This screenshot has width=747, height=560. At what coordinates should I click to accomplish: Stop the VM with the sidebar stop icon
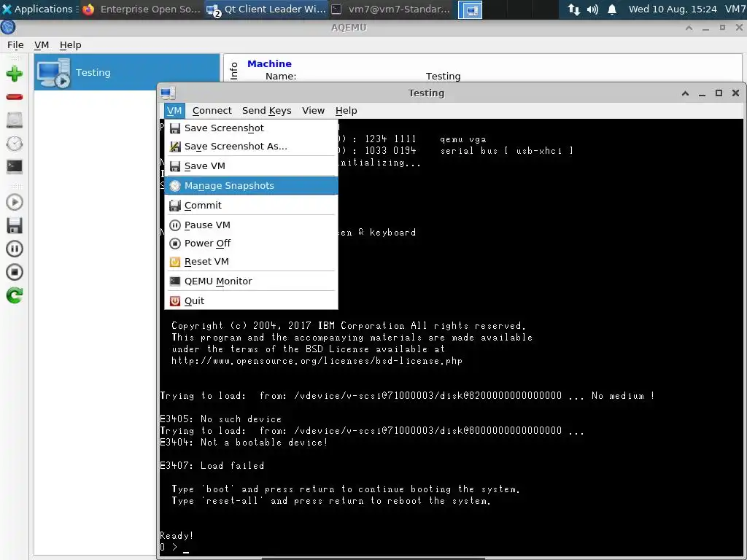click(x=15, y=272)
